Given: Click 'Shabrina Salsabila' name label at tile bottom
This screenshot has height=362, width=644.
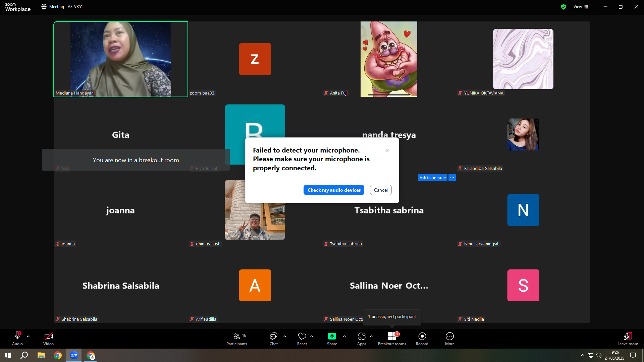Looking at the screenshot, I should coord(79,319).
